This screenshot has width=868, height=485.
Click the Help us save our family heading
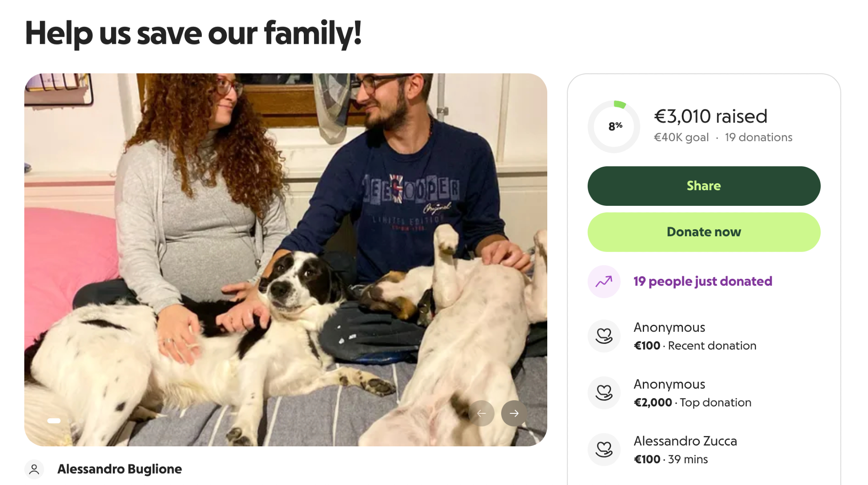tap(193, 33)
